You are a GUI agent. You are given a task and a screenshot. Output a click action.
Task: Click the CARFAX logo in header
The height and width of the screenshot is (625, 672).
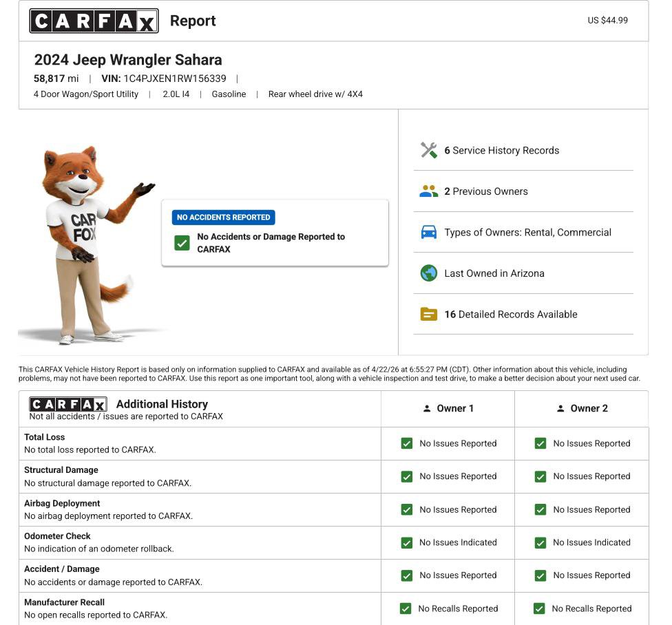[94, 21]
